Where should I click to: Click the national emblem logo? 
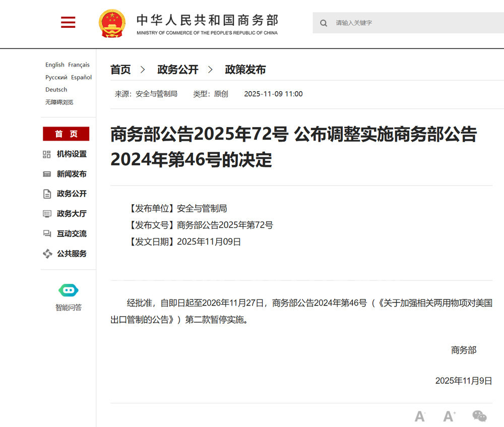click(x=112, y=23)
